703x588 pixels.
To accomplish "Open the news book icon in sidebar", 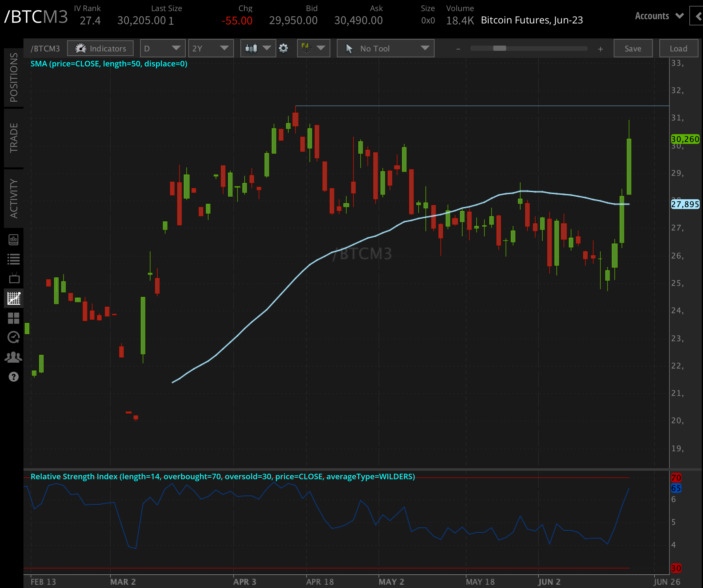I will [13, 240].
